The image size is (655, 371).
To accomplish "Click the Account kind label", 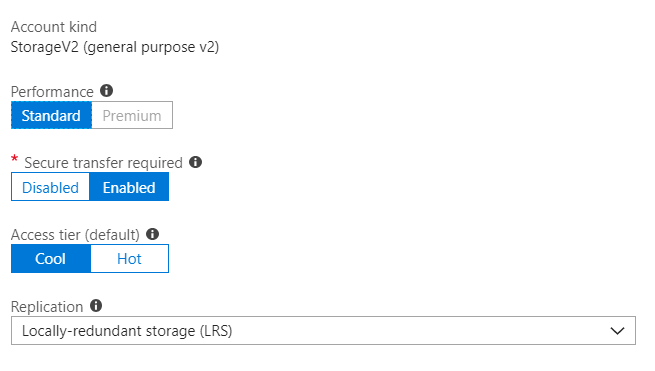I will pyautogui.click(x=54, y=27).
